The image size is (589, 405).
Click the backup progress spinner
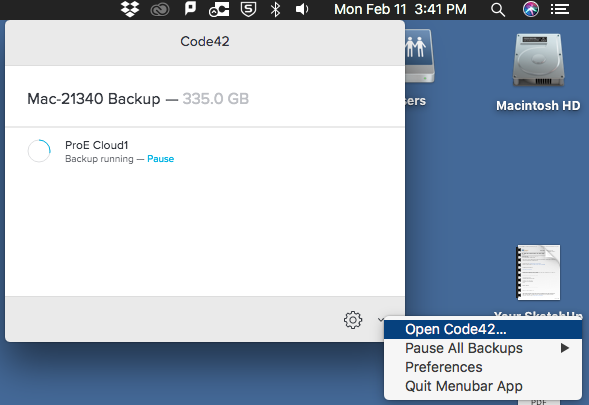(39, 151)
